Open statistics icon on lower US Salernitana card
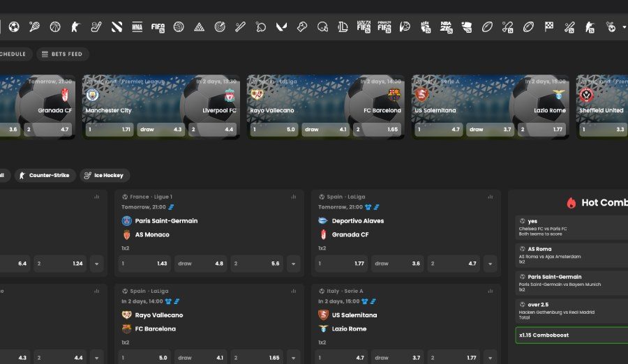 coord(491,291)
